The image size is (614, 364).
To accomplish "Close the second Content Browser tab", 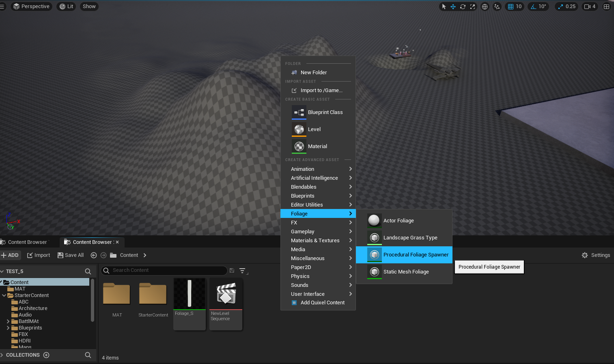I will coord(117,242).
